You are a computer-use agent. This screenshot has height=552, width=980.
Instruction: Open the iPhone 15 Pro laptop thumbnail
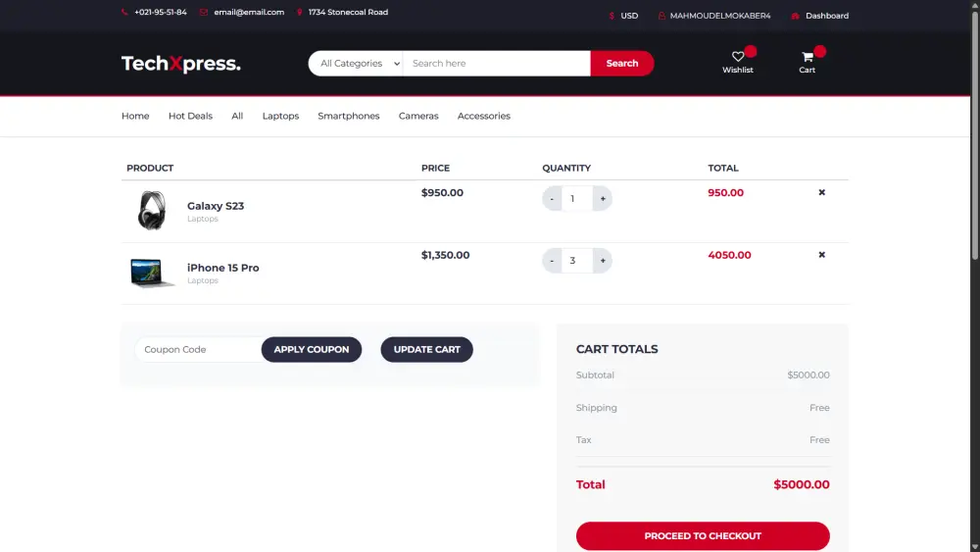[152, 274]
